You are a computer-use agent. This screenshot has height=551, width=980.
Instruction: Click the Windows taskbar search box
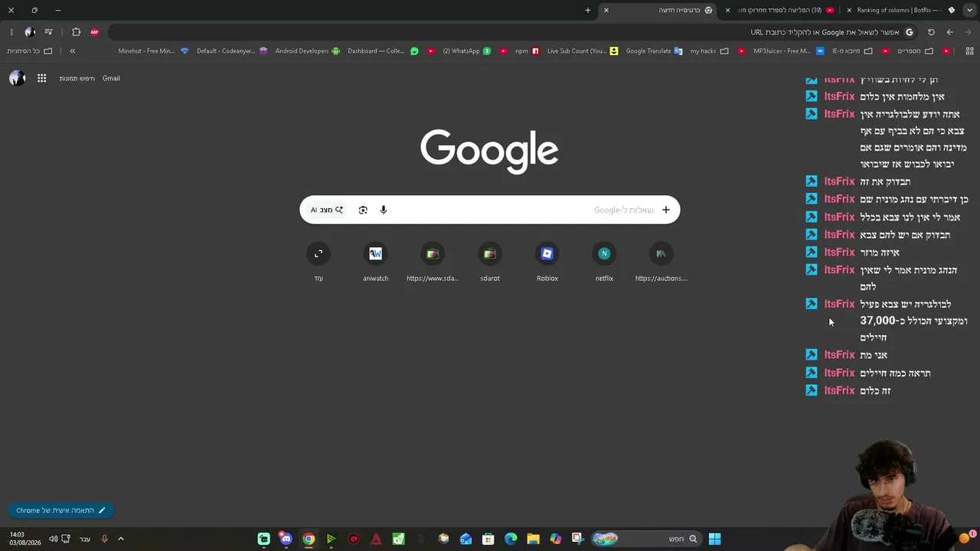646,539
